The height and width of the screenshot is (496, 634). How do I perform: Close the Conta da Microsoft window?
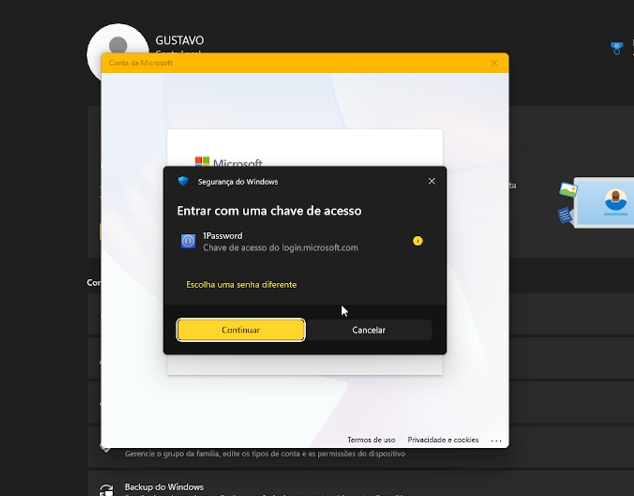494,63
